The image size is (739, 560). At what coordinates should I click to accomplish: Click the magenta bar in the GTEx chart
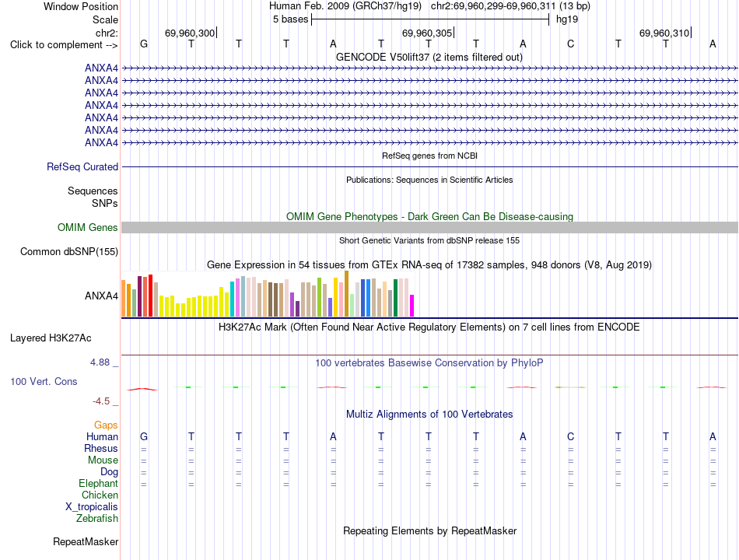click(412, 306)
